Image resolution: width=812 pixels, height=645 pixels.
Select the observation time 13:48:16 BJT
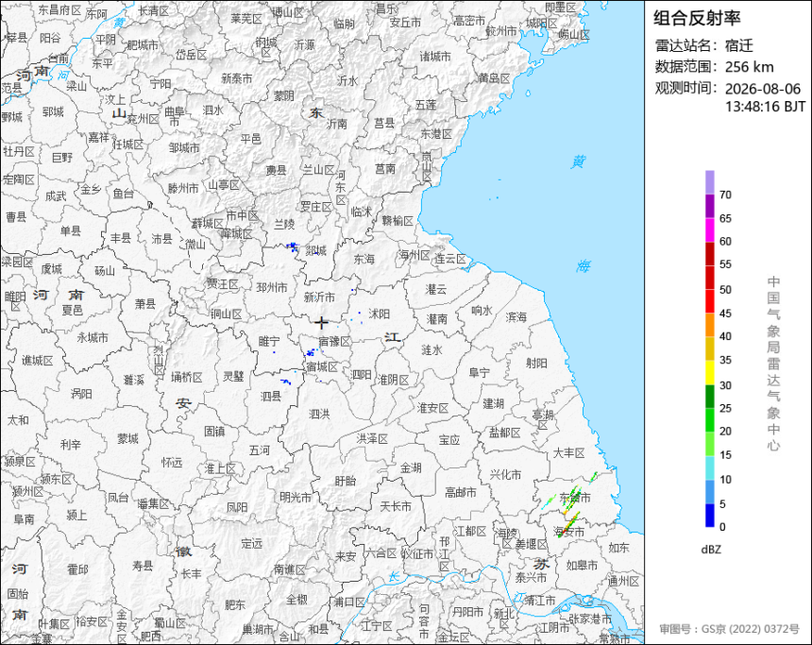(x=765, y=107)
